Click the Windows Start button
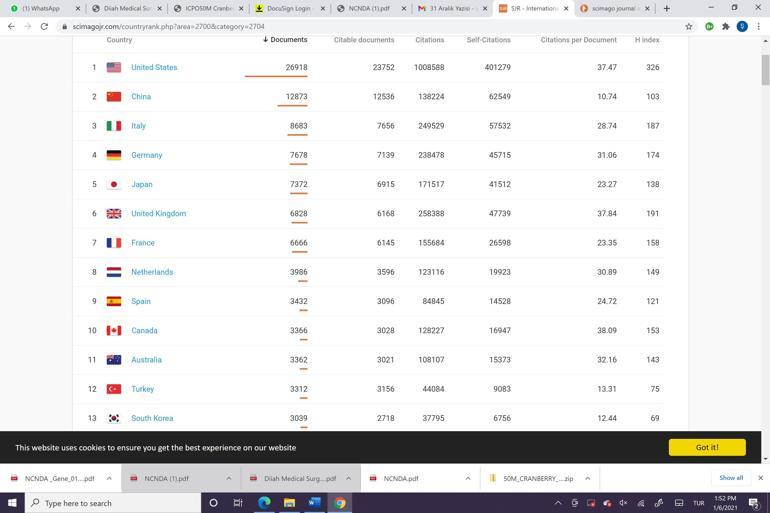The width and height of the screenshot is (770, 513). (x=12, y=503)
